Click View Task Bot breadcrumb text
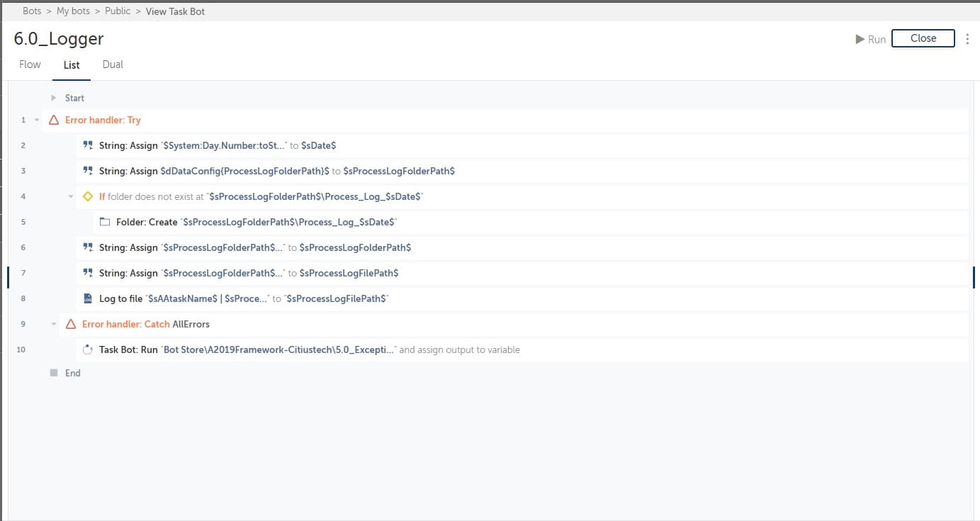The width and height of the screenshot is (980, 521). (175, 11)
